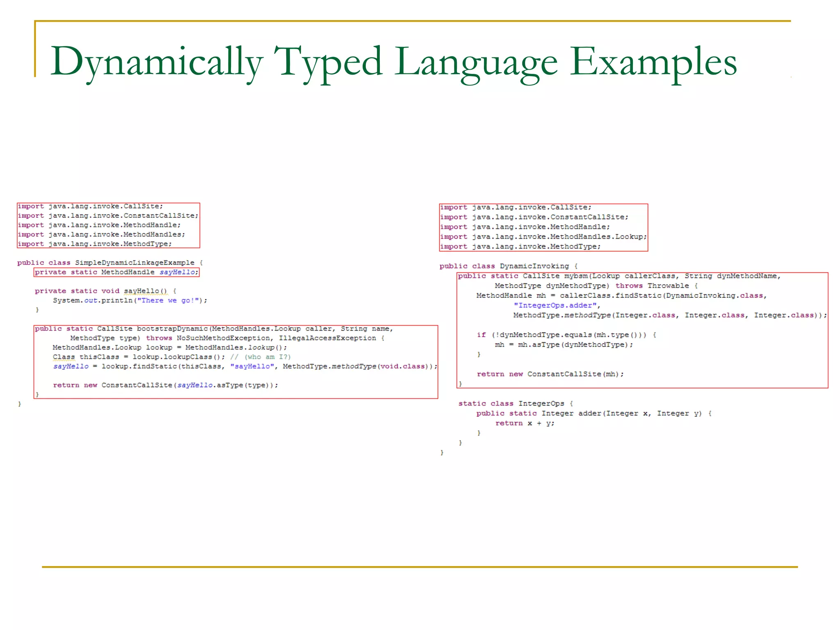Click 'return new ConstantCallSite(sayHello.asType(type));'
840x630 pixels.
coord(166,386)
